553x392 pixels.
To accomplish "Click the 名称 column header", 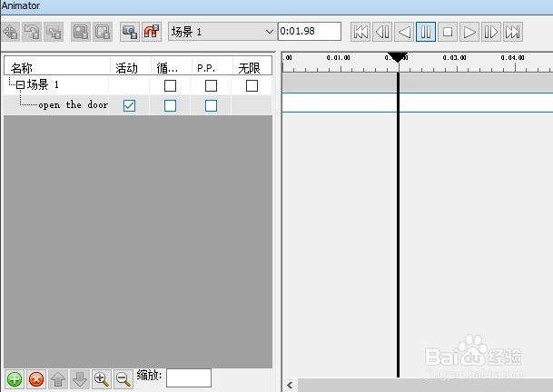I will pos(57,66).
